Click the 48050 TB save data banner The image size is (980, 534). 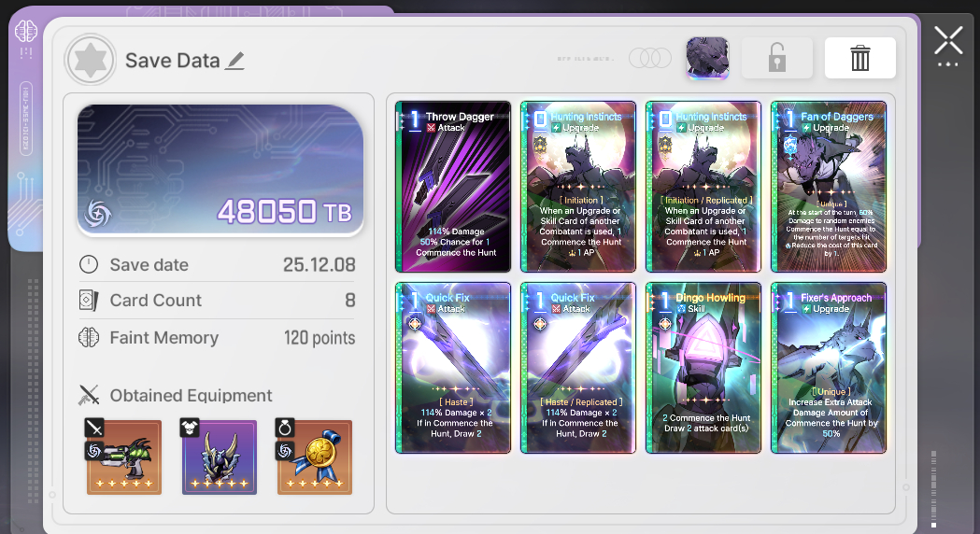tap(220, 170)
